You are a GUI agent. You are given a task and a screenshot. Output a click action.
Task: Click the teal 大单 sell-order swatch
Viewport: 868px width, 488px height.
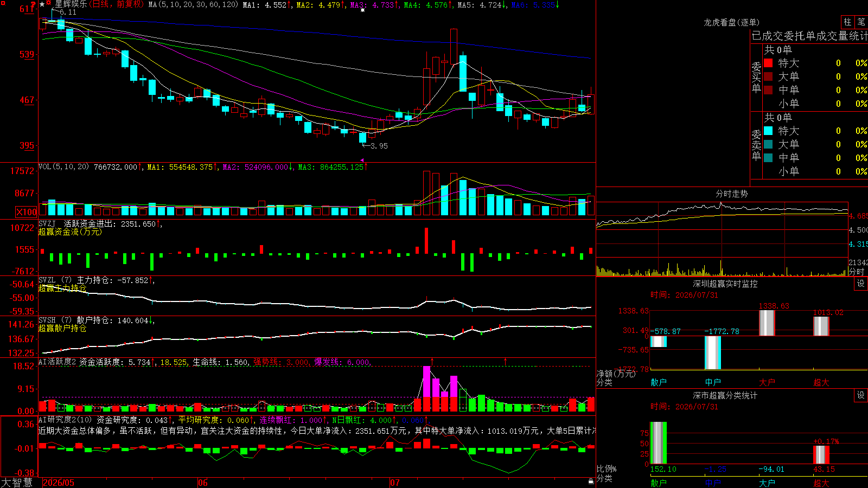(768, 144)
